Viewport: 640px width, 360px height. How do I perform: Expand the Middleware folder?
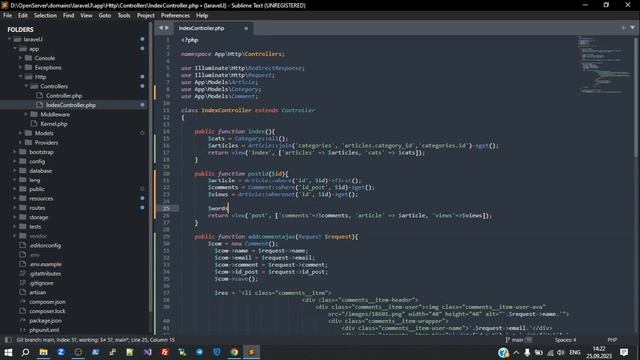pos(27,114)
